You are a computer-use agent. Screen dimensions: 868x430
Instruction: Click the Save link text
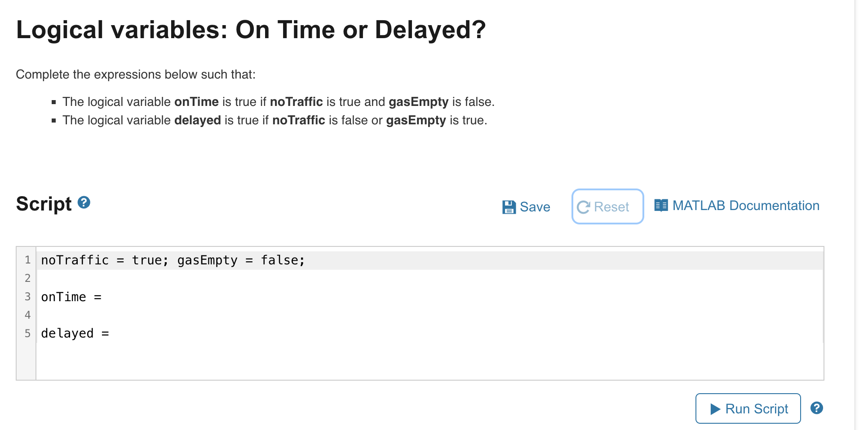[x=535, y=206]
